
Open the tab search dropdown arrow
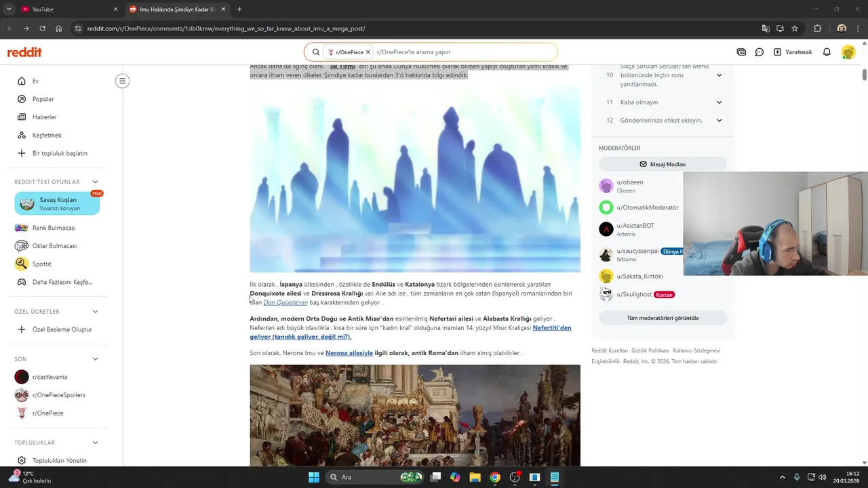pos(8,9)
